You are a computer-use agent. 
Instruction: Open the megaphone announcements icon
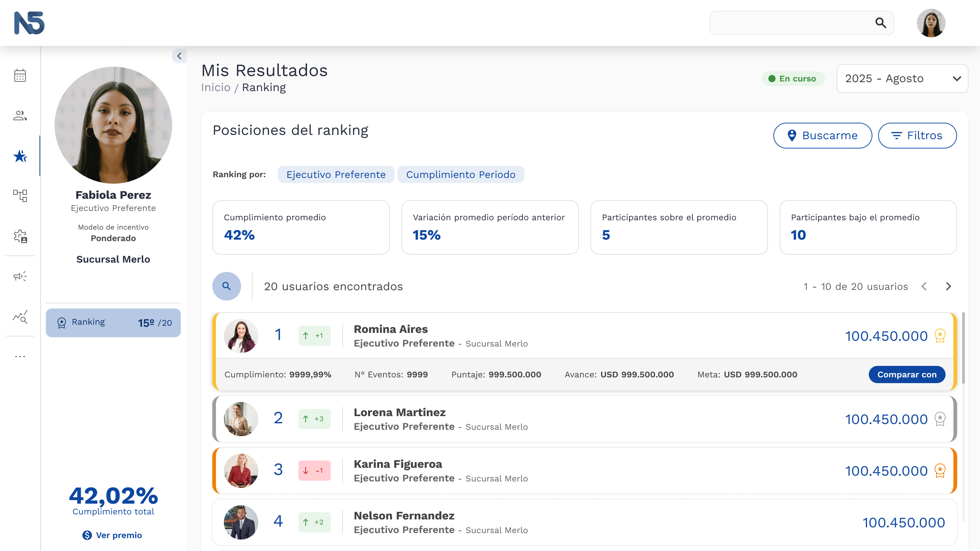click(x=20, y=276)
